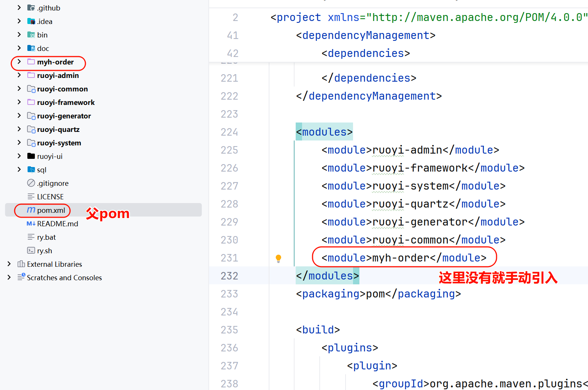This screenshot has height=390, width=588.
Task: Click the .gitignore file icon
Action: pyautogui.click(x=31, y=183)
